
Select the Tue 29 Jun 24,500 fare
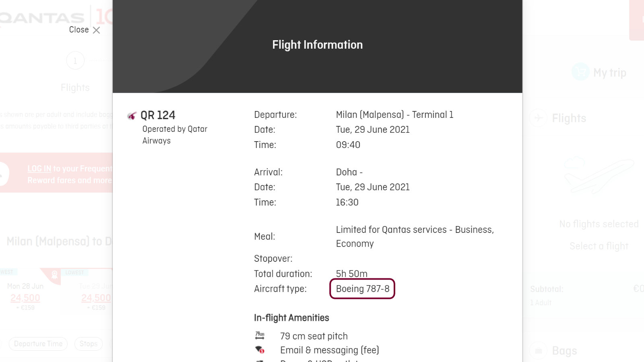(96, 298)
